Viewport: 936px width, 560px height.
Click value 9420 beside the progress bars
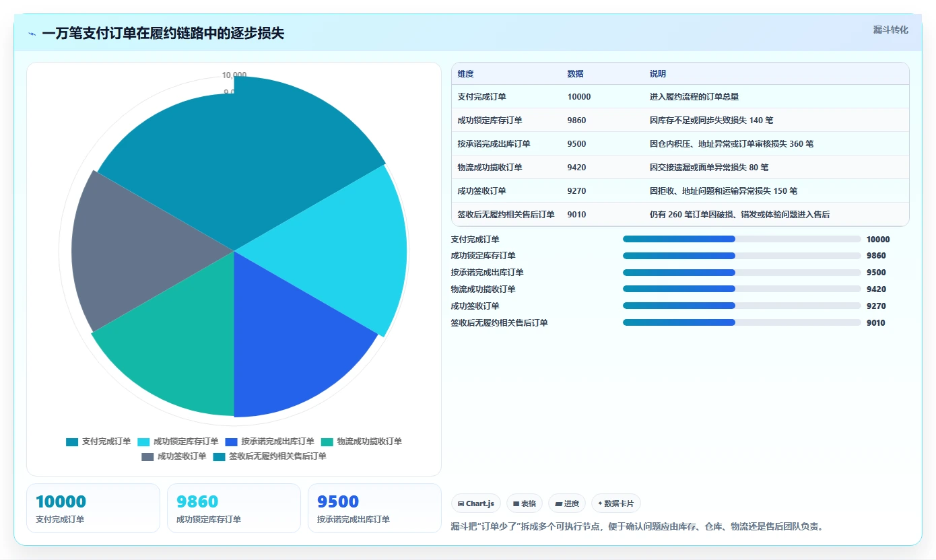876,289
